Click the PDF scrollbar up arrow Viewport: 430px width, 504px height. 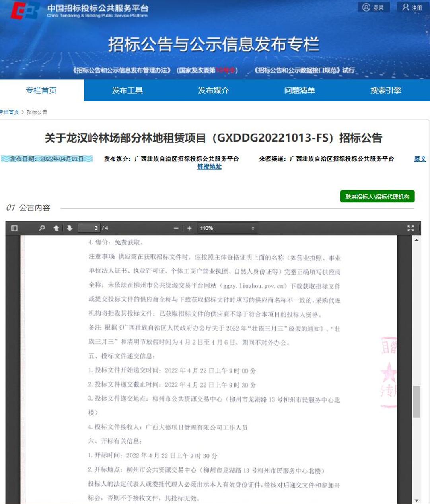416,240
